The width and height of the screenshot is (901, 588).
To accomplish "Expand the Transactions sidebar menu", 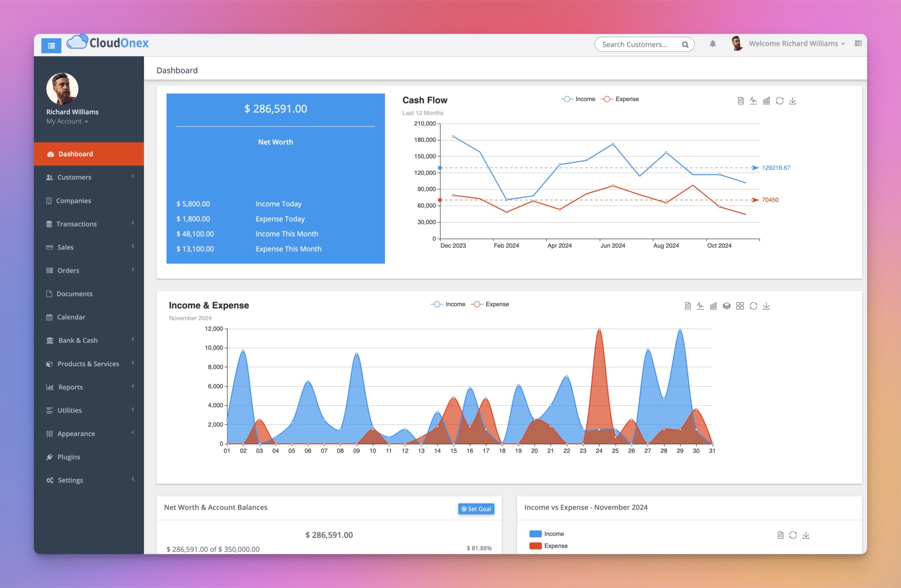I will (89, 224).
